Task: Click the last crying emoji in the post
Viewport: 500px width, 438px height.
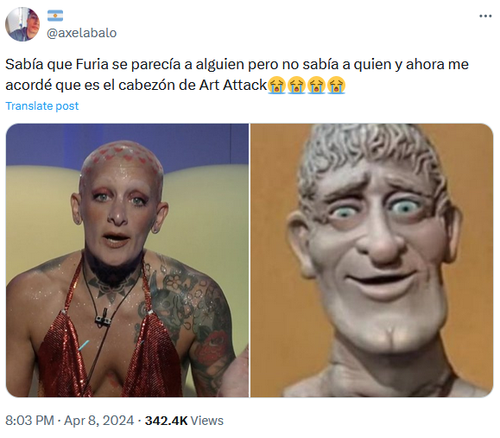Action: (x=336, y=85)
